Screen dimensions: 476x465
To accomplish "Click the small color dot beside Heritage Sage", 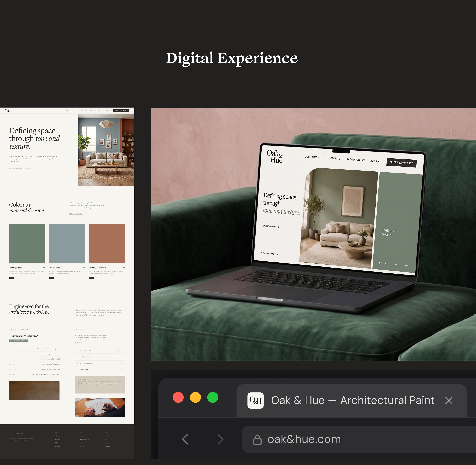I will click(x=44, y=267).
